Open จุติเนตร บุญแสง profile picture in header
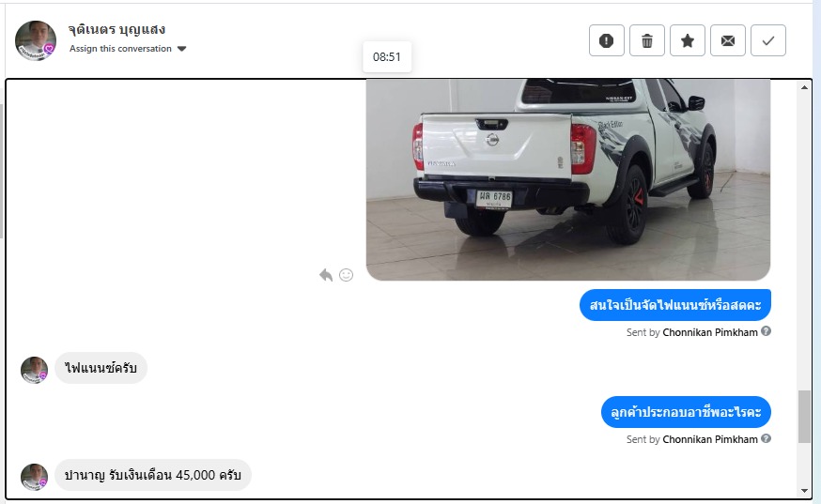The height and width of the screenshot is (504, 821). coord(36,40)
